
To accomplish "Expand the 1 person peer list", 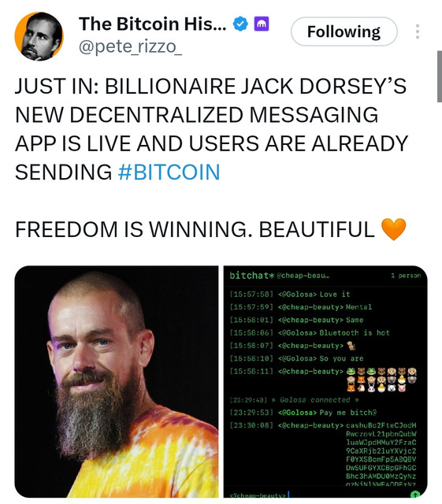I will (406, 276).
